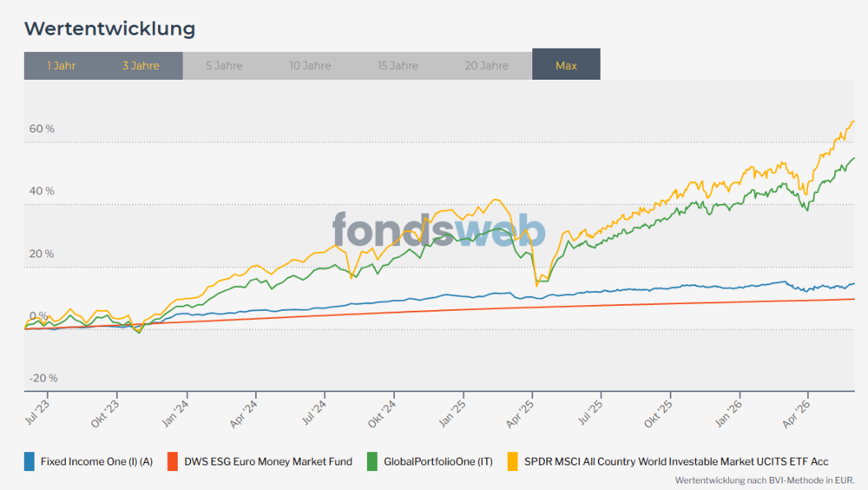The image size is (868, 490).
Task: Select the 20 Jahre time range tab
Action: click(487, 66)
